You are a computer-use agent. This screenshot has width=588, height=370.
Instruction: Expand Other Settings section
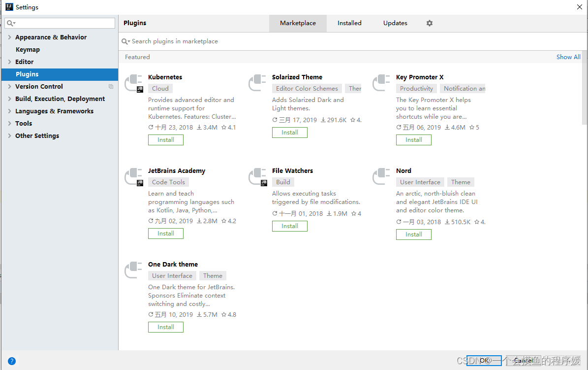(9, 135)
